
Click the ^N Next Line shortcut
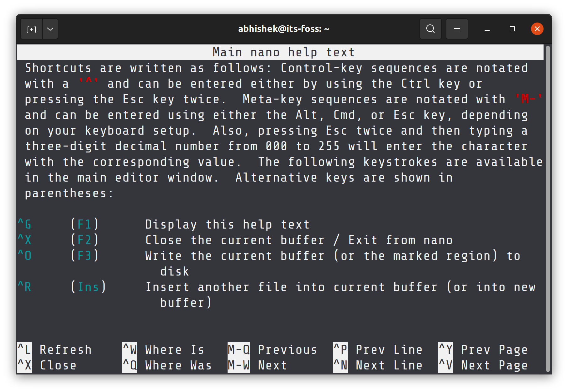[x=378, y=365]
